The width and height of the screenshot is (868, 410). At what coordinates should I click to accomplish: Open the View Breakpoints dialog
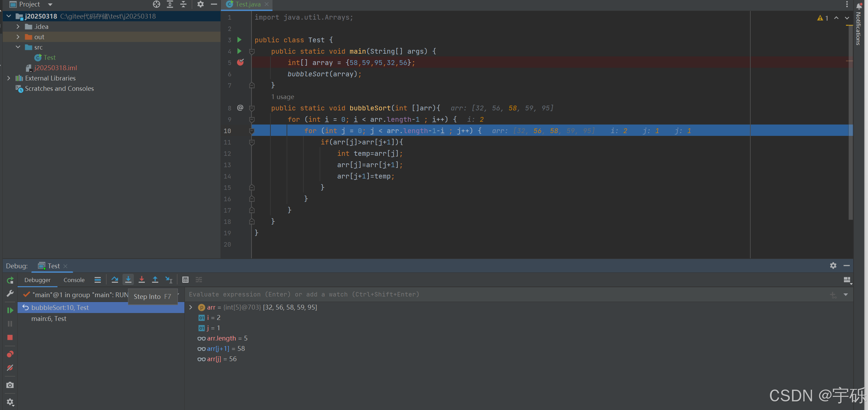[x=10, y=354]
